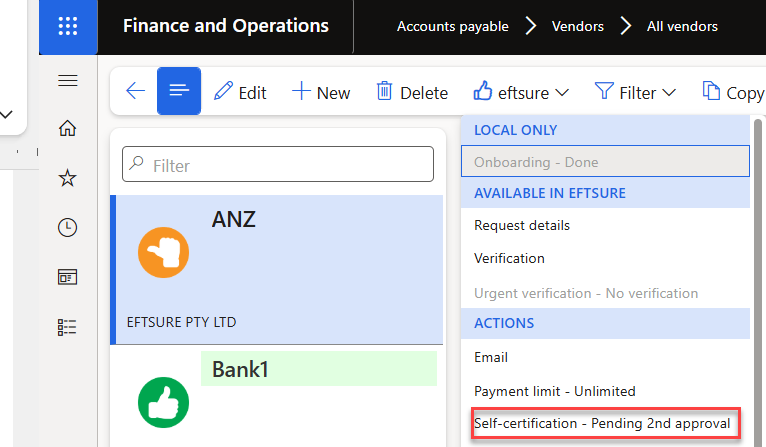Click Finance and Operations title
The width and height of the screenshot is (766, 447).
pos(226,26)
